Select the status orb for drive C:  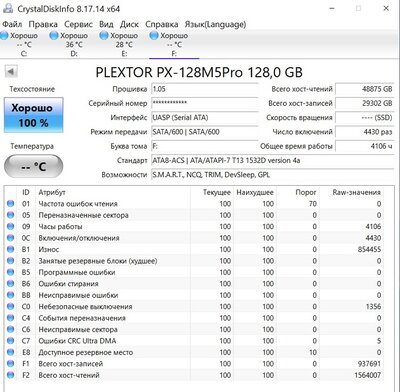[x=4, y=35]
